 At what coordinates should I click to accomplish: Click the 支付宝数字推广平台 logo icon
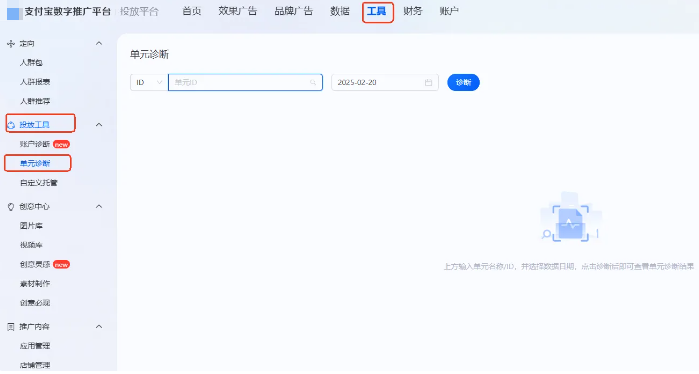pyautogui.click(x=13, y=13)
